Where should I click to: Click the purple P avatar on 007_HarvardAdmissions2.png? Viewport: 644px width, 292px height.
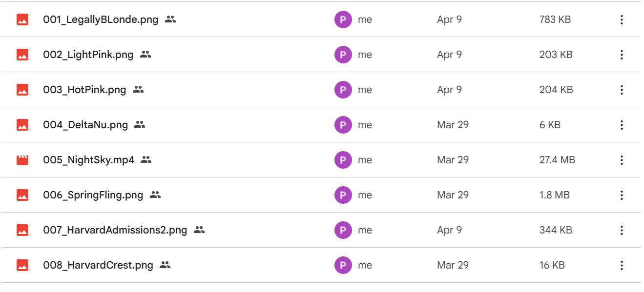coord(343,230)
